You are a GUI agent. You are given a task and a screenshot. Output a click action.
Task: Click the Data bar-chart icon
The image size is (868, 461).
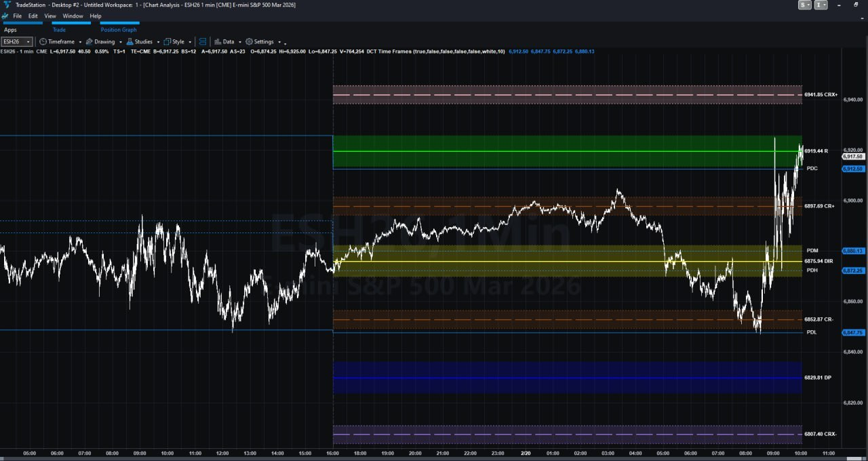point(218,41)
